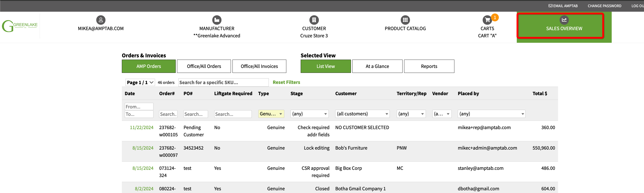Open the Product Catalog grid icon
This screenshot has width=644, height=193.
tap(405, 20)
